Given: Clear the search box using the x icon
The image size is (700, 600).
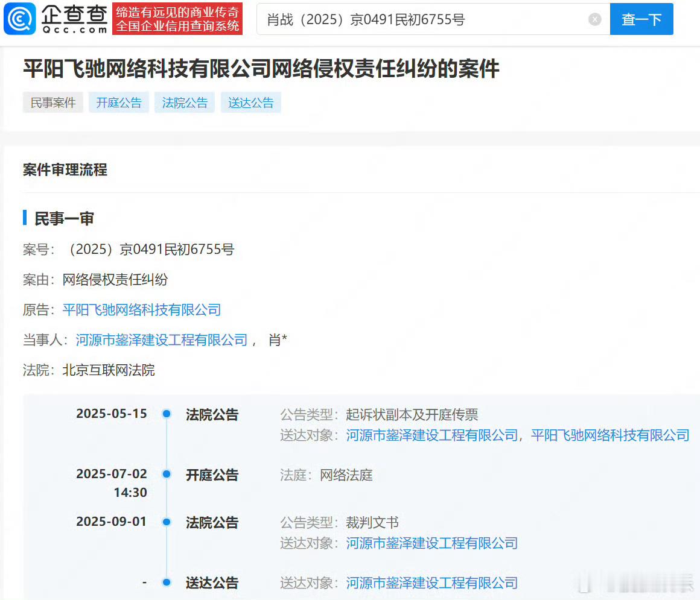Looking at the screenshot, I should [x=595, y=19].
